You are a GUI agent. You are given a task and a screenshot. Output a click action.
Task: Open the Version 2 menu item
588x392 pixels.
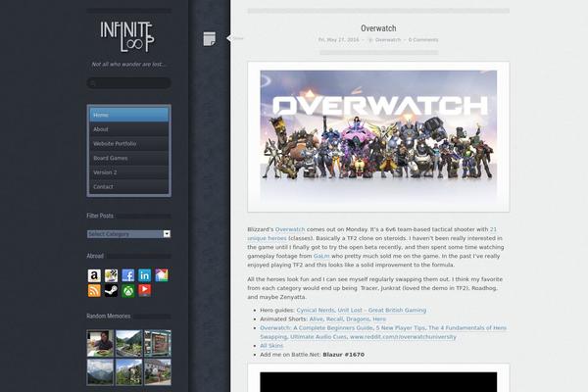129,172
